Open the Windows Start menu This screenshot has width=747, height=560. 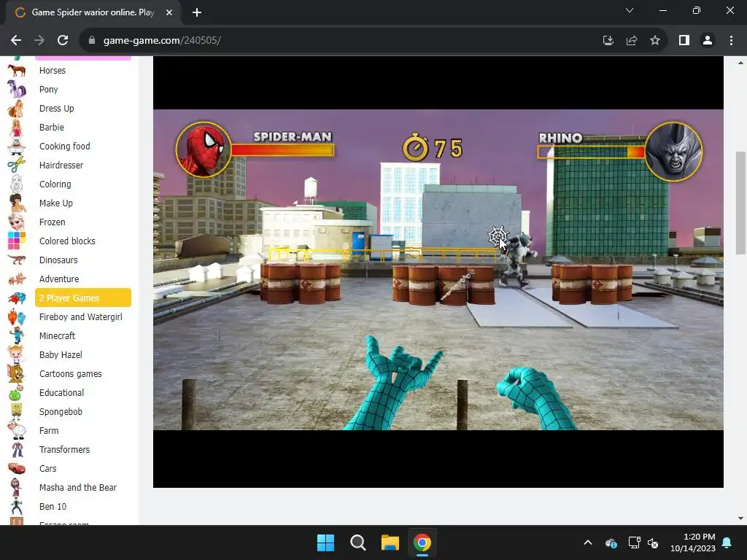click(326, 542)
